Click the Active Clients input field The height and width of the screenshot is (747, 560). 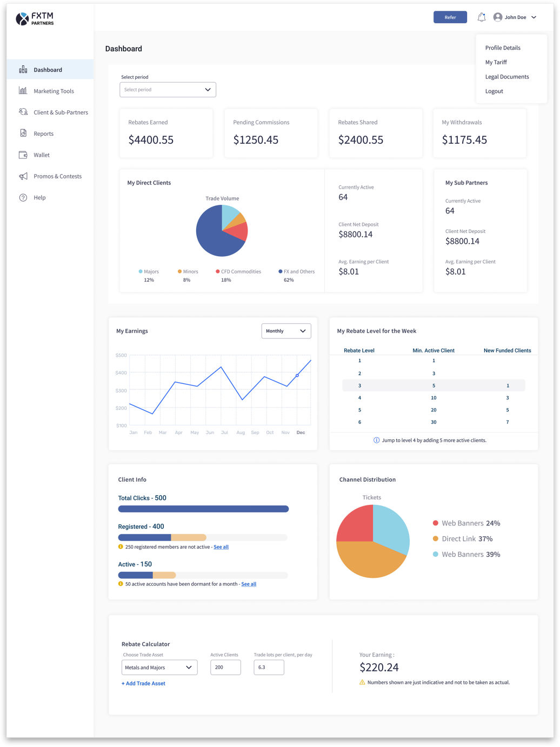[225, 668]
